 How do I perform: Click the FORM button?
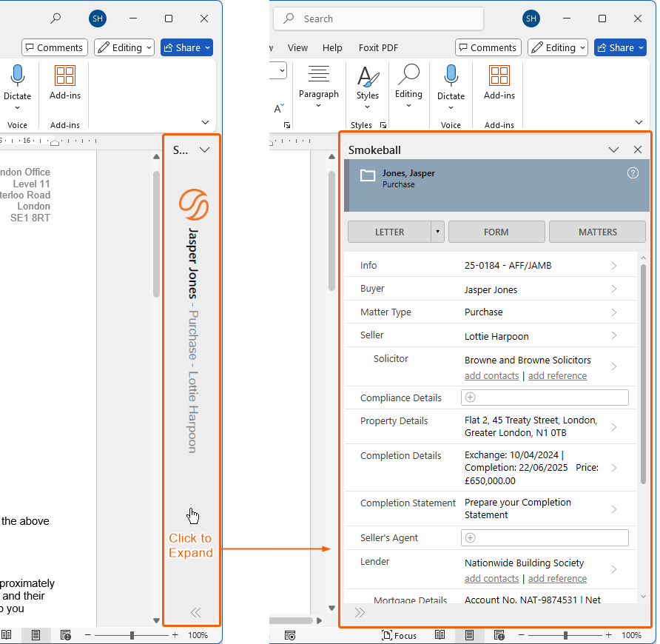496,232
